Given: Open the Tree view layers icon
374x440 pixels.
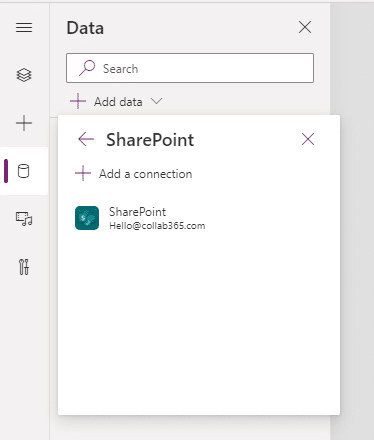Looking at the screenshot, I should point(24,75).
